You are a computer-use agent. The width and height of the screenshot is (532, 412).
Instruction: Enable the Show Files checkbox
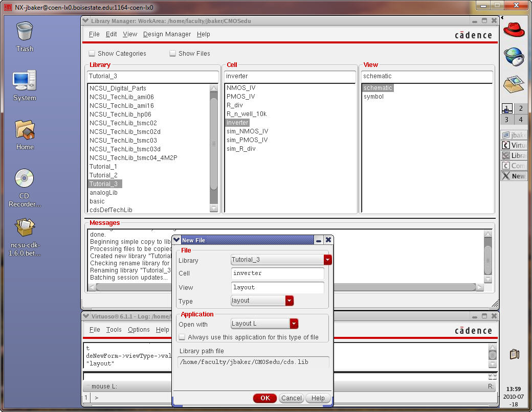pos(173,54)
